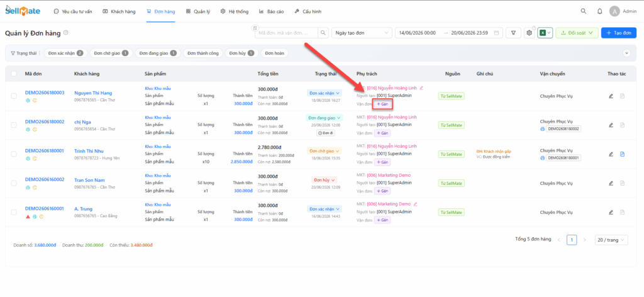The image size is (644, 297).
Task: Click the SellMate logo
Action: (x=23, y=11)
